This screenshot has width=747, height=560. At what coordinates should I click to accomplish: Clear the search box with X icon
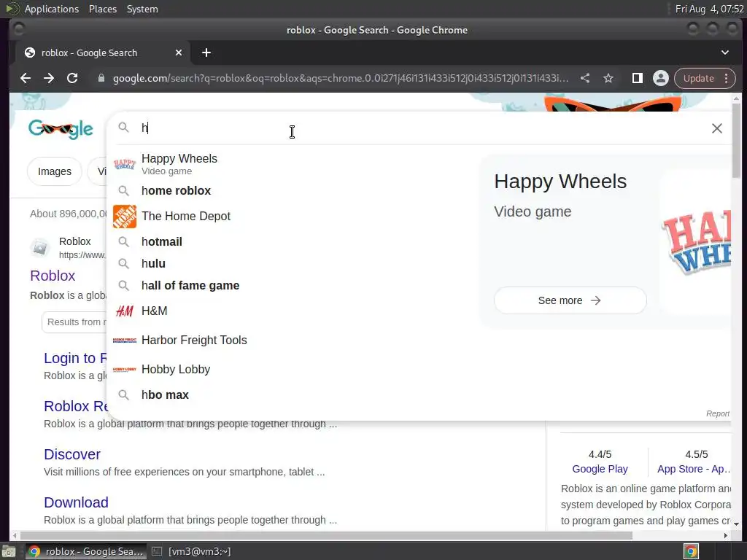[x=716, y=128]
